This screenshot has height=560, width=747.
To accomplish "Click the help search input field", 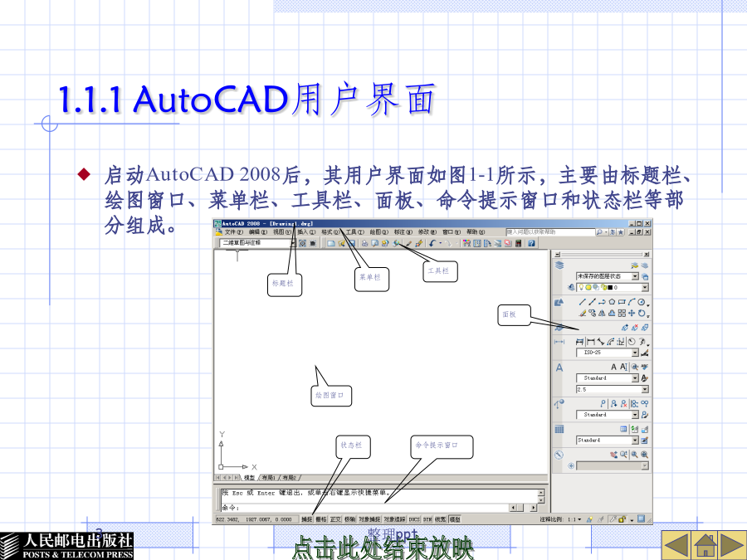I will pyautogui.click(x=550, y=232).
